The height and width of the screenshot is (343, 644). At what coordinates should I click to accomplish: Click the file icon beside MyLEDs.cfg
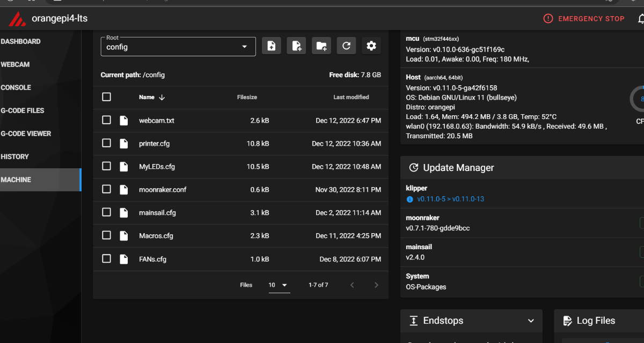point(124,167)
